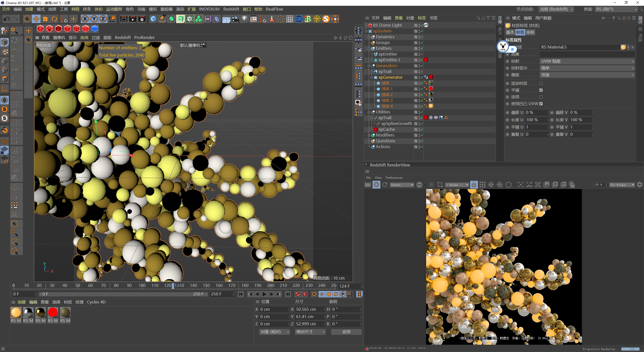Screen dimensions: 644x352
Task: Enable the 添加材质 checkbox
Action: pyautogui.click(x=541, y=83)
